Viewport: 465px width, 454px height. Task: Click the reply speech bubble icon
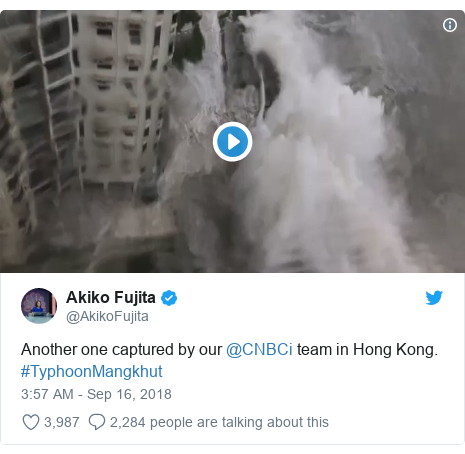click(x=97, y=422)
